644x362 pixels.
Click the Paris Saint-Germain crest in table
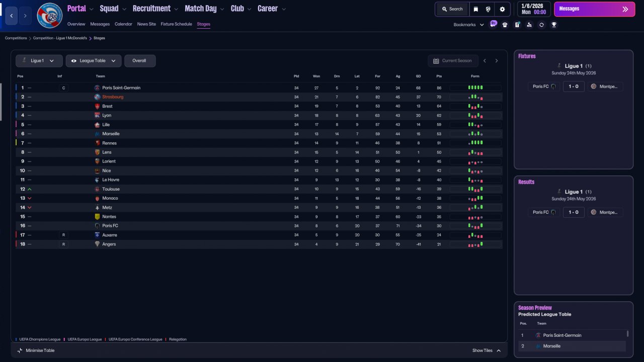click(x=97, y=88)
